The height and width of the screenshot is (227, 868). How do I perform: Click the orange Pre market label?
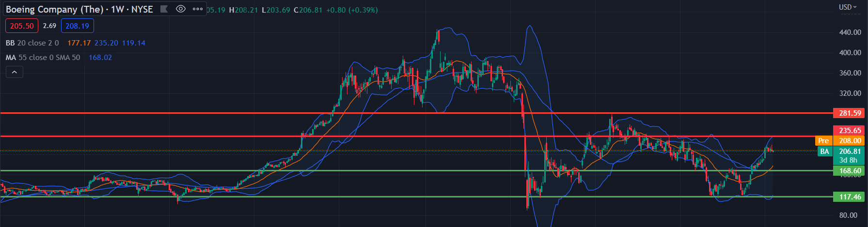(823, 141)
